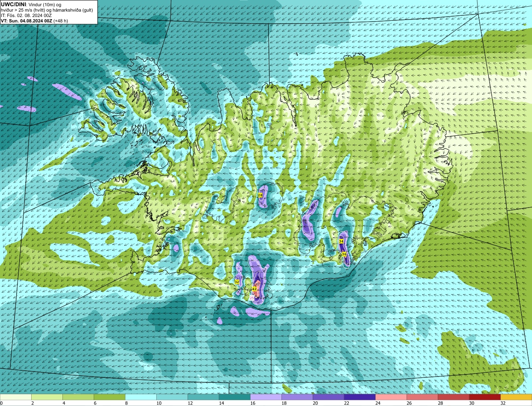The height and width of the screenshot is (406, 532).
Task: Pick the 18–20 purple scale swatch
Action: 297,397
